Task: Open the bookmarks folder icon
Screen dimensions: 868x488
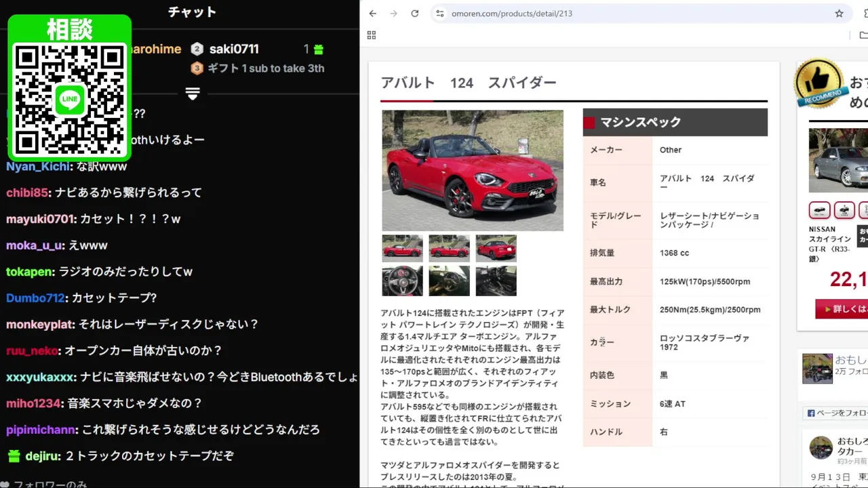Action: (863, 35)
